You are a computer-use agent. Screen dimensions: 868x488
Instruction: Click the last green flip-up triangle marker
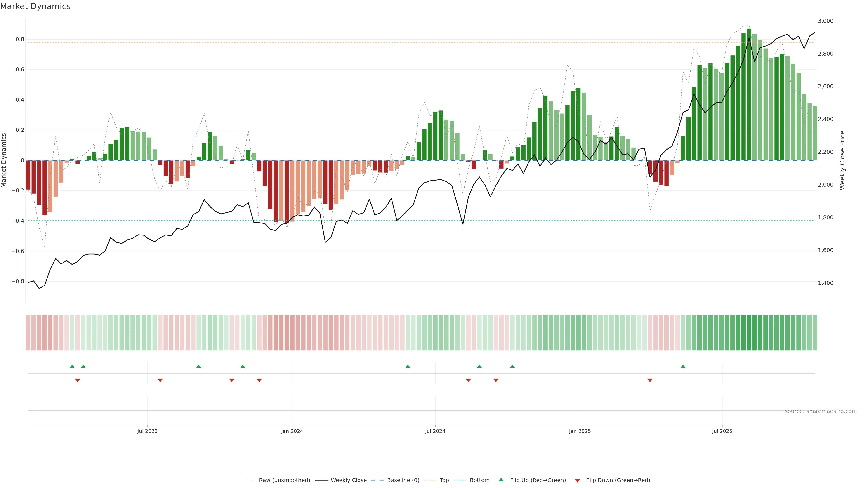[x=683, y=366]
